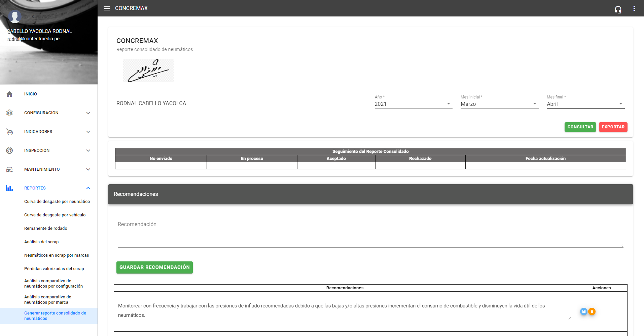Viewport: 644px width, 336px height.
Task: Select Remanente de rodado menu item
Action: click(46, 228)
